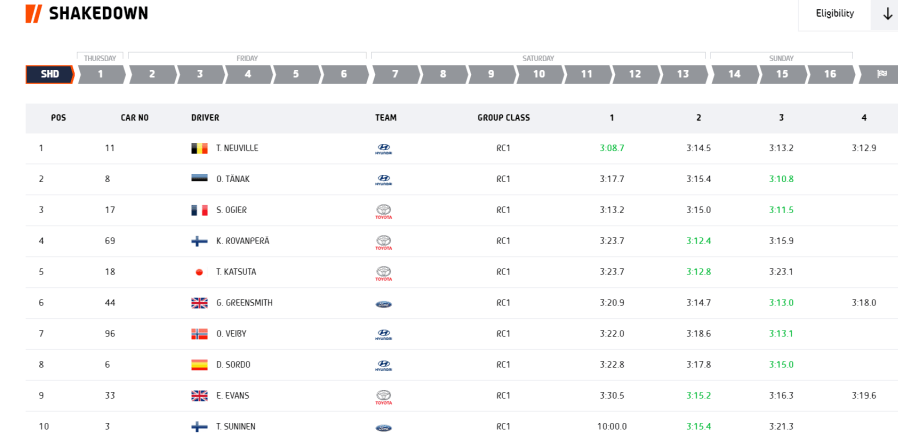The height and width of the screenshot is (439, 898).
Task: Click the down arrow beside Eligibility
Action: pyautogui.click(x=886, y=14)
